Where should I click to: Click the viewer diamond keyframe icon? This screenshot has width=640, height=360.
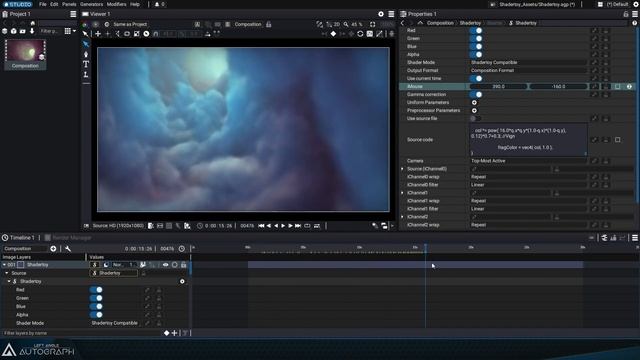click(333, 34)
